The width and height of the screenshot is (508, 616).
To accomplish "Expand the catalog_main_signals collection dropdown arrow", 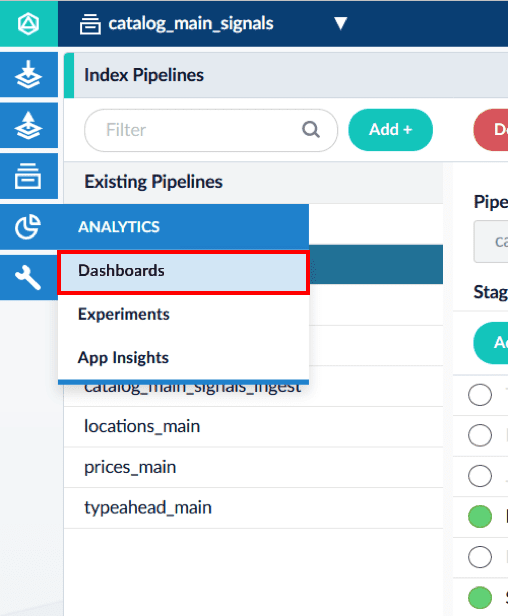I will [341, 23].
